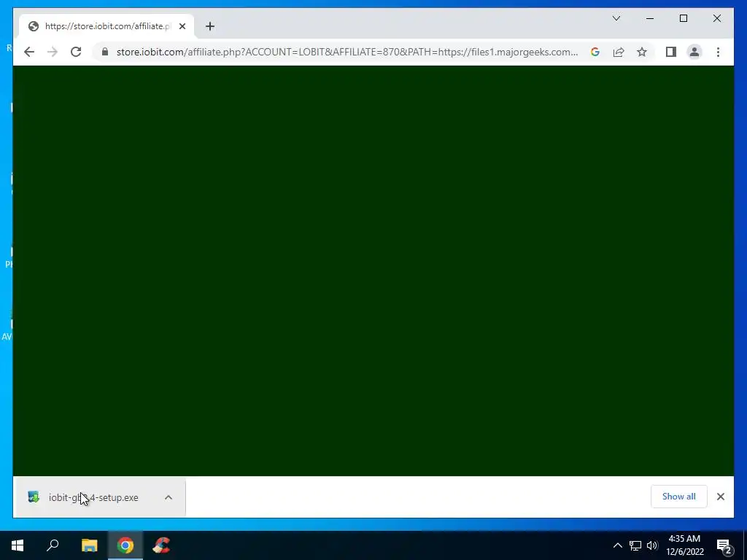Click Show all downloads

tap(679, 497)
